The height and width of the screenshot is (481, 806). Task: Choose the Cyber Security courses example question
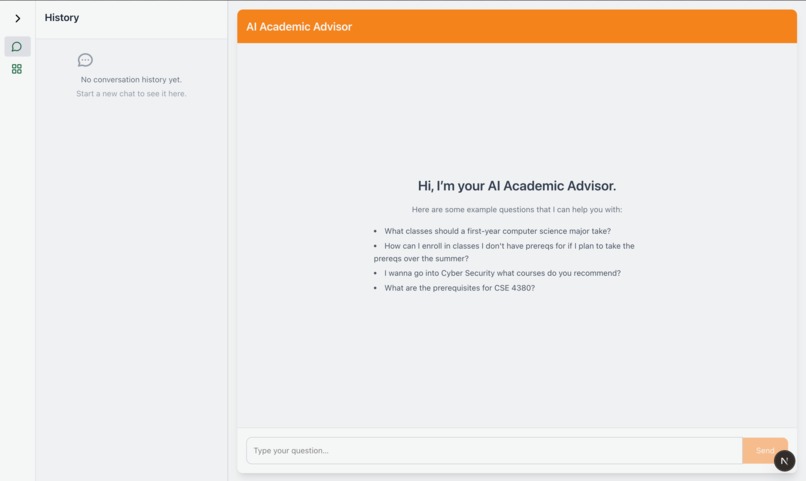coord(502,273)
